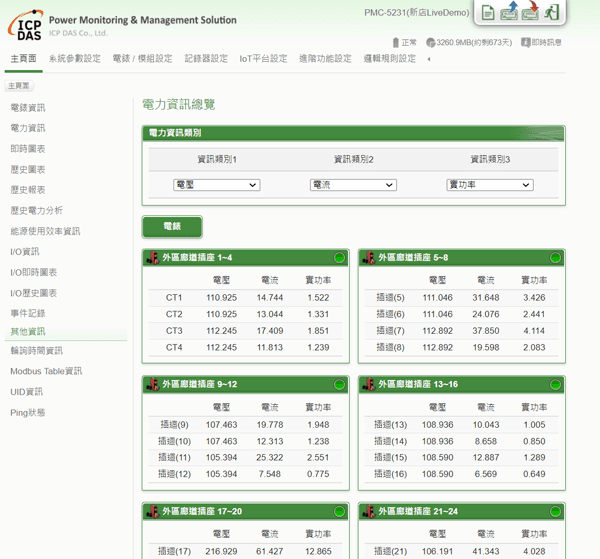Click the save settings to module icon

coord(530,11)
